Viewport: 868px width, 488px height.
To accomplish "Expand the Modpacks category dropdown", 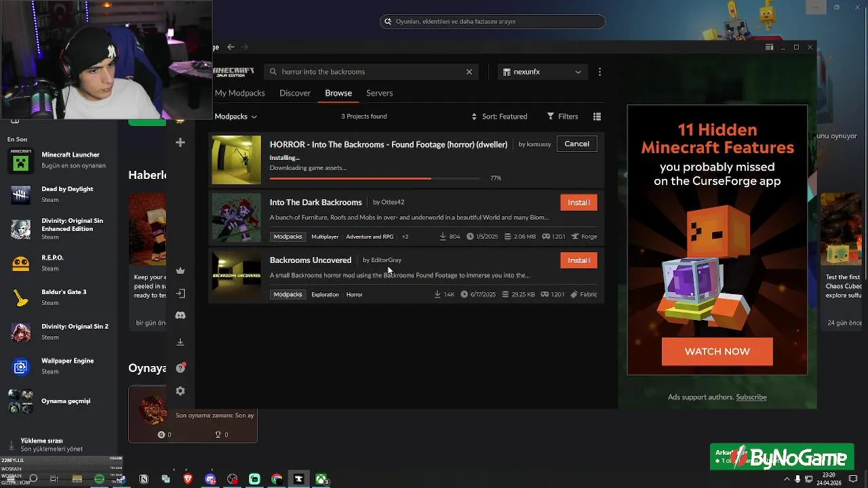I will (235, 117).
